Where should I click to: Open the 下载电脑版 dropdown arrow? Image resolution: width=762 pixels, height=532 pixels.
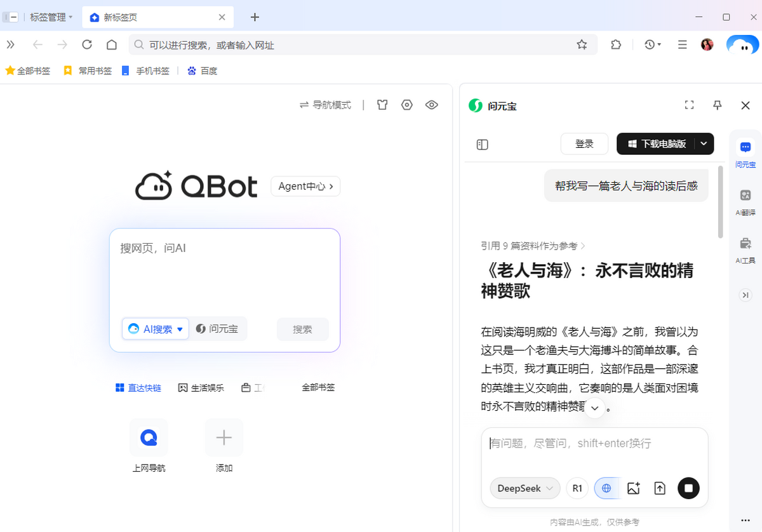704,143
